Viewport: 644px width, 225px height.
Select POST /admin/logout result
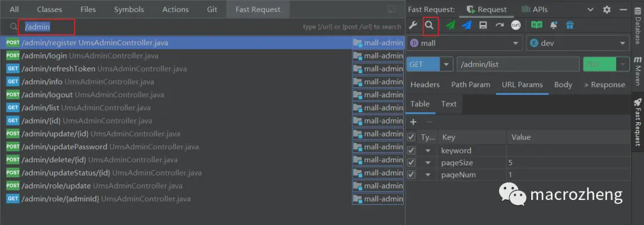(202, 95)
